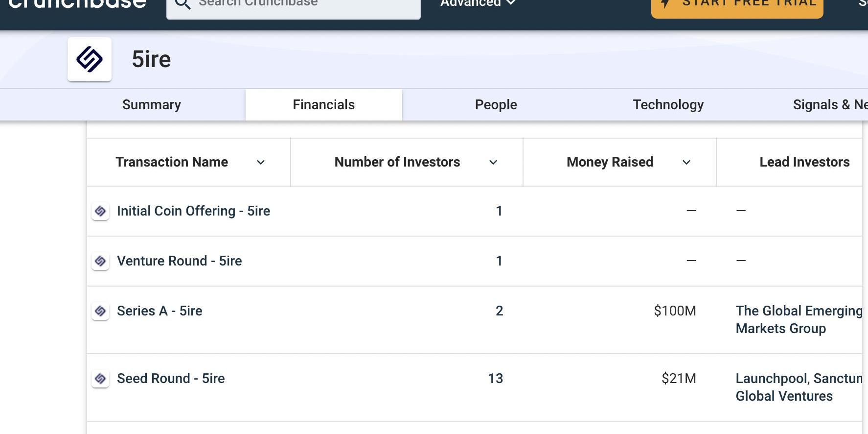Open Money Raised column chevron
The height and width of the screenshot is (434, 868).
(x=686, y=162)
